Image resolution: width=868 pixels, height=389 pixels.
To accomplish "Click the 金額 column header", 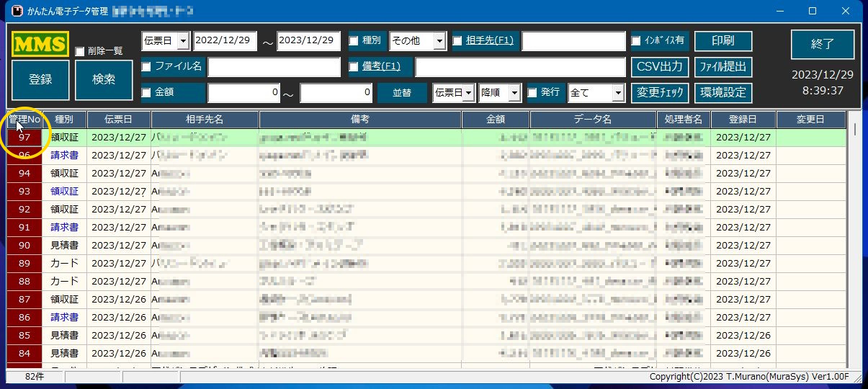I will click(496, 120).
